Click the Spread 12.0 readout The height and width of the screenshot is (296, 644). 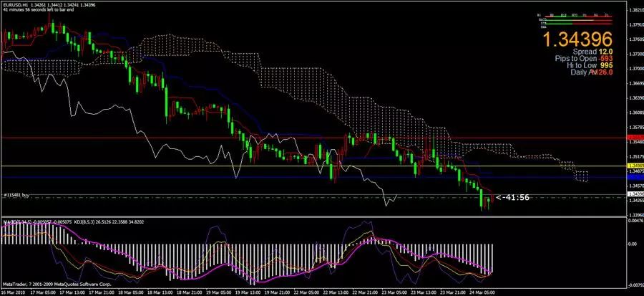[x=593, y=52]
